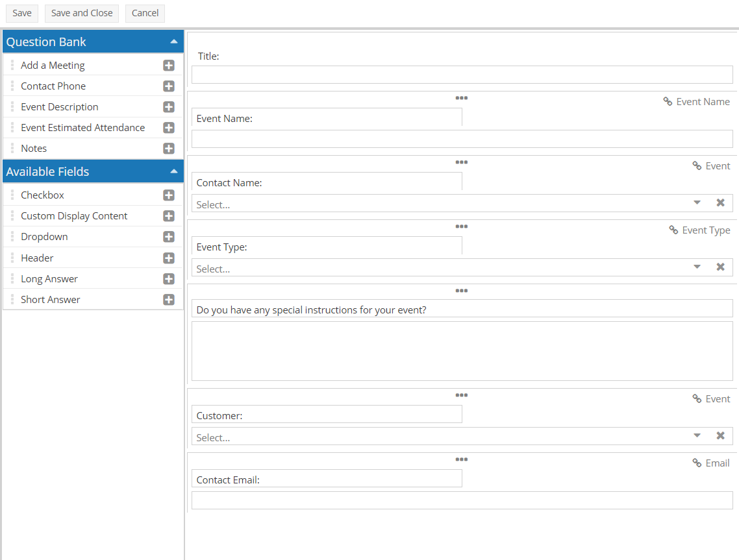Collapse the Available Fields panel
This screenshot has height=560, width=739.
[174, 171]
